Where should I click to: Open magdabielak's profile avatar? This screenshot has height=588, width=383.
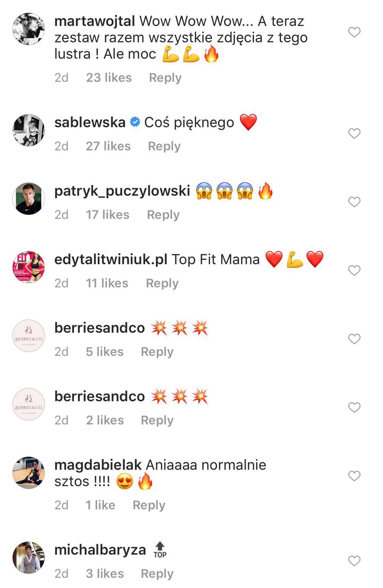click(29, 472)
